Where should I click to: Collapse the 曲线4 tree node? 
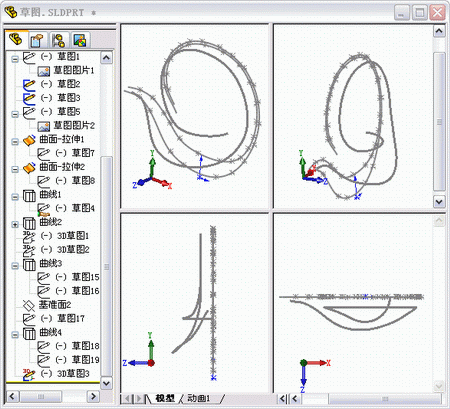(15, 335)
